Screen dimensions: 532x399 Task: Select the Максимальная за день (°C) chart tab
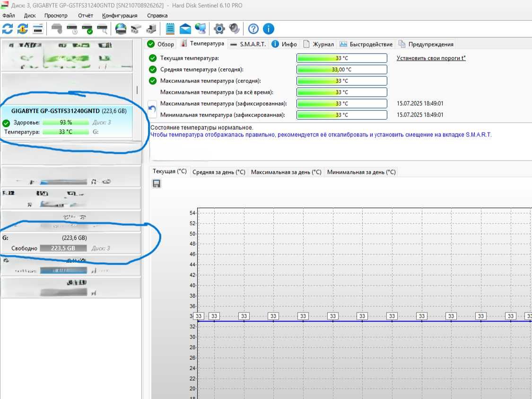coord(286,172)
